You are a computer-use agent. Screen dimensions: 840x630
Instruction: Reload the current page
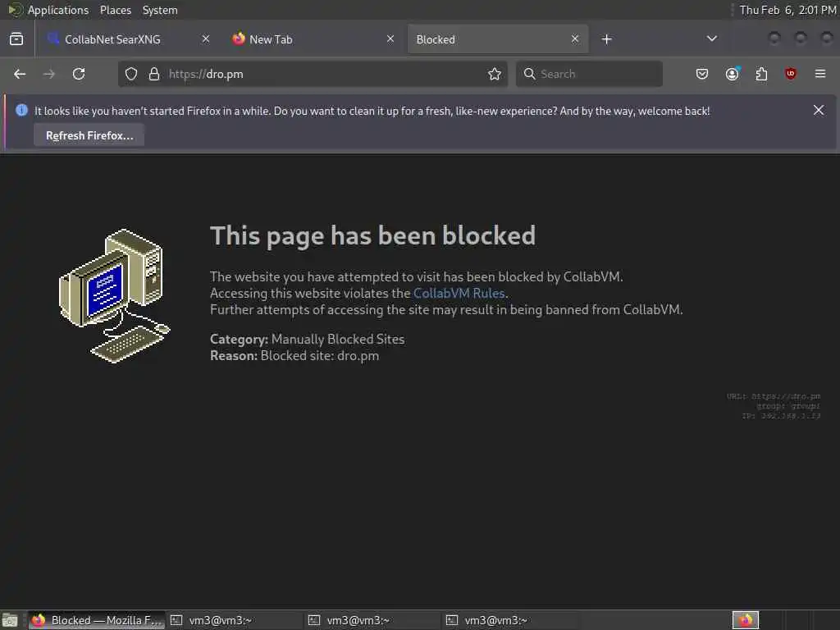click(79, 74)
